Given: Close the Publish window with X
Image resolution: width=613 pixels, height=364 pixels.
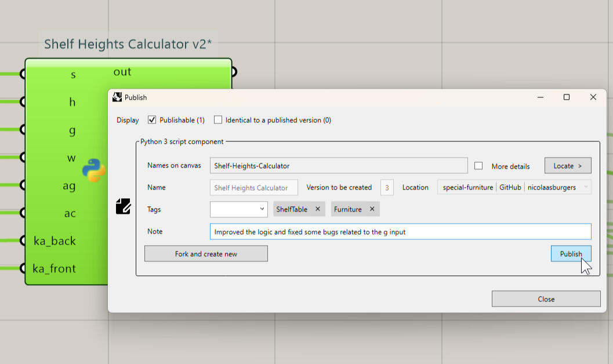Looking at the screenshot, I should [x=593, y=97].
